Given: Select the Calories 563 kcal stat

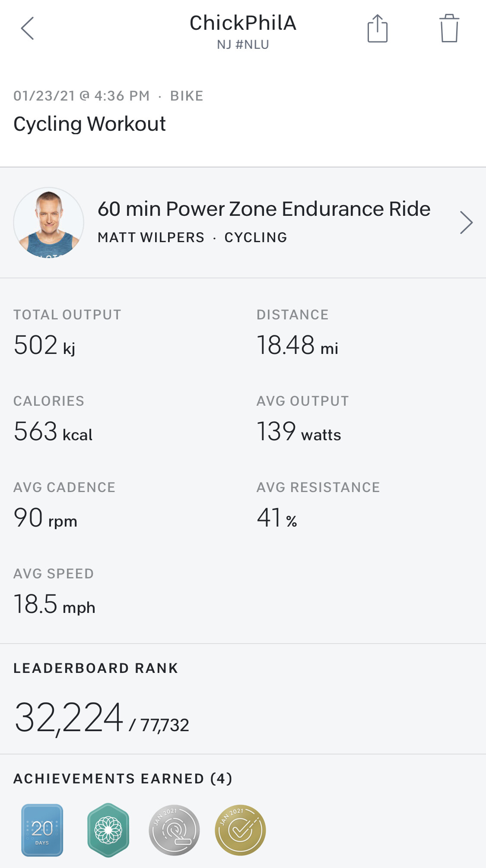Looking at the screenshot, I should 53,432.
